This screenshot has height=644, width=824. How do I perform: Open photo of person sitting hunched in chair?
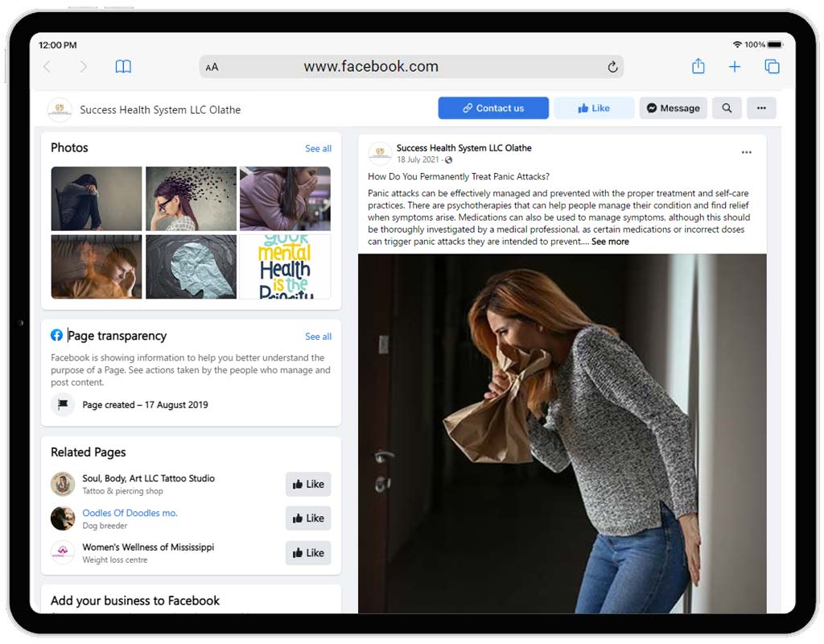pyautogui.click(x=97, y=199)
